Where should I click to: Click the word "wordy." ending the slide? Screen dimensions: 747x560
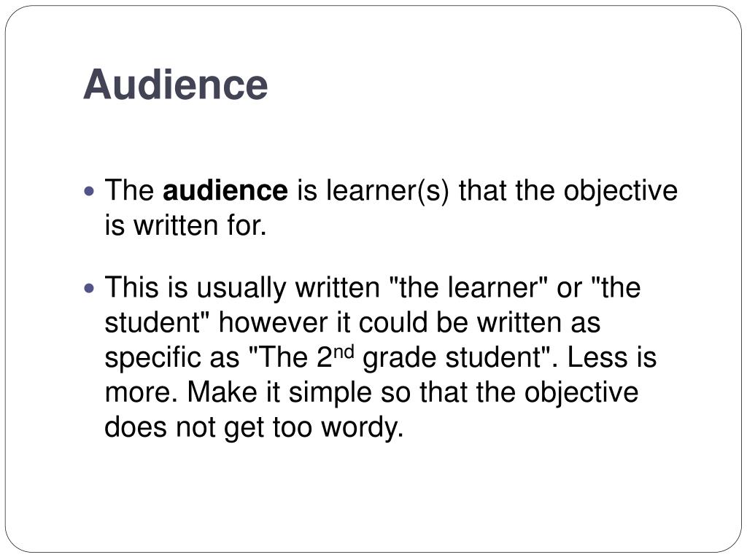(363, 428)
